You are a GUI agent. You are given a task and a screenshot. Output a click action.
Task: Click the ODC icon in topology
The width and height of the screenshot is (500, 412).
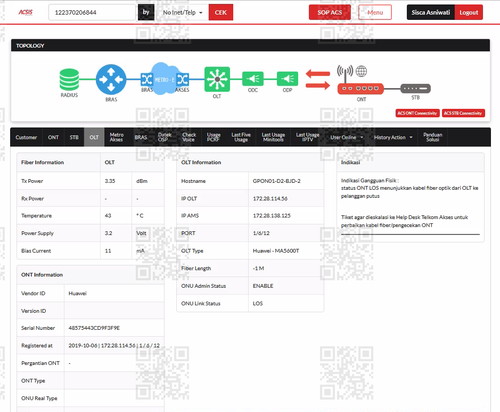pos(253,79)
